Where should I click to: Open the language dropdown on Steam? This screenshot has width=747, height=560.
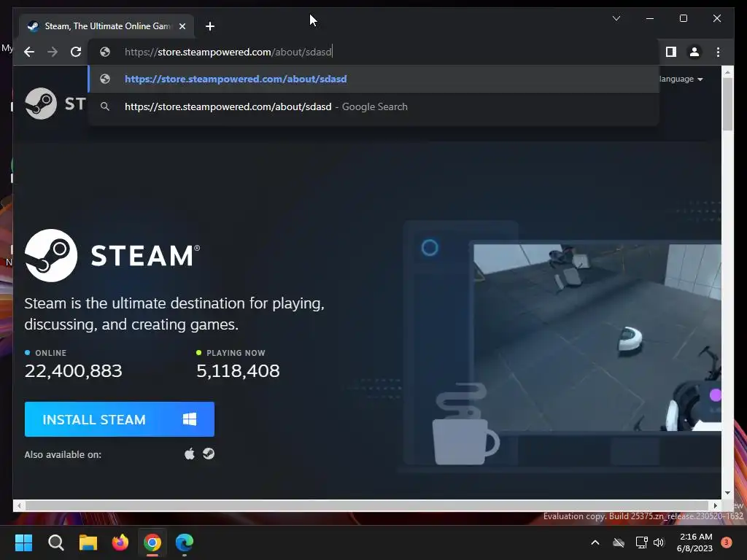click(x=681, y=79)
